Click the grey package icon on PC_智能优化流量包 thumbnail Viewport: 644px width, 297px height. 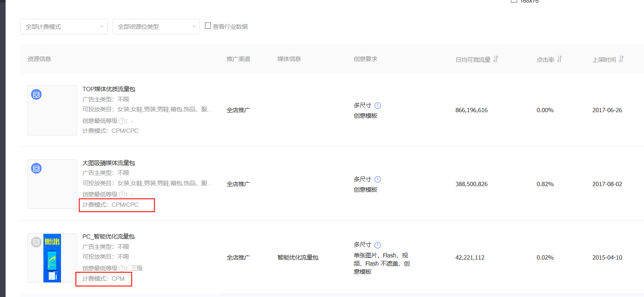[37, 242]
